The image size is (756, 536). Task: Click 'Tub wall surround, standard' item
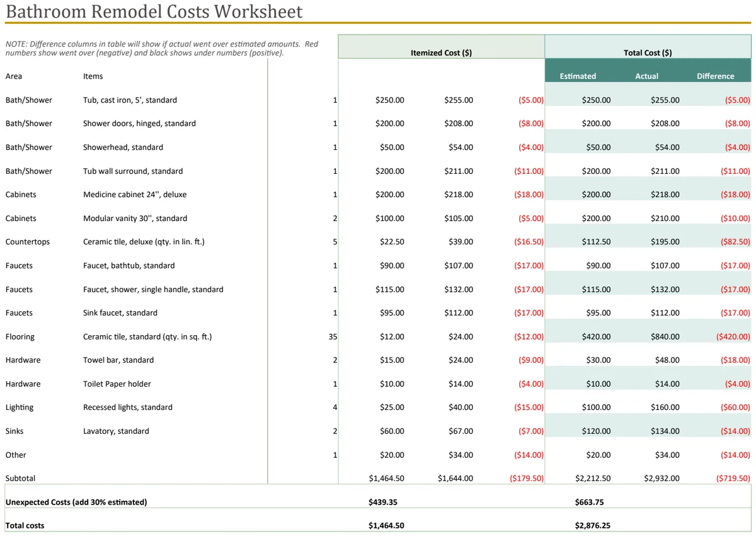[133, 171]
